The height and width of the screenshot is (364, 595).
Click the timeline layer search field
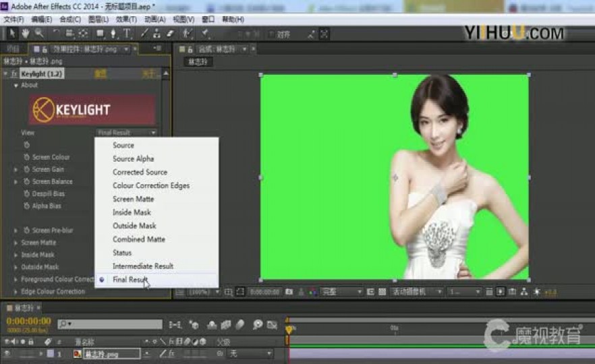click(x=110, y=324)
